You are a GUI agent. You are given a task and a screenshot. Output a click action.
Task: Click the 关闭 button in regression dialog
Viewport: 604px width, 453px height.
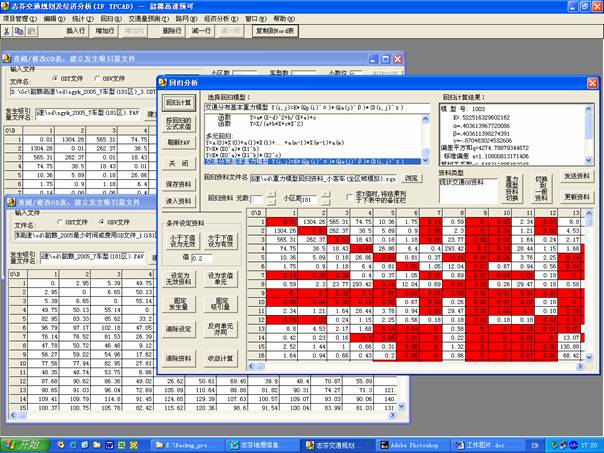[179, 163]
